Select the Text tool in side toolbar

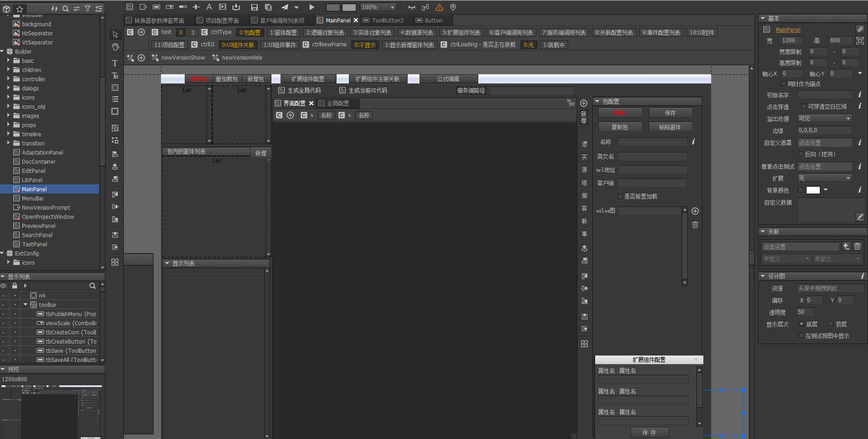[x=115, y=63]
